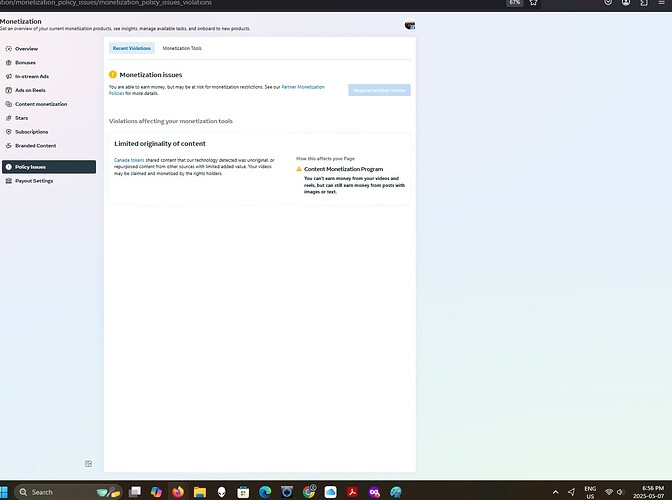Screen dimensions: 672x500
Task: Open clock showing 6:56 PM
Action: [x=649, y=492]
